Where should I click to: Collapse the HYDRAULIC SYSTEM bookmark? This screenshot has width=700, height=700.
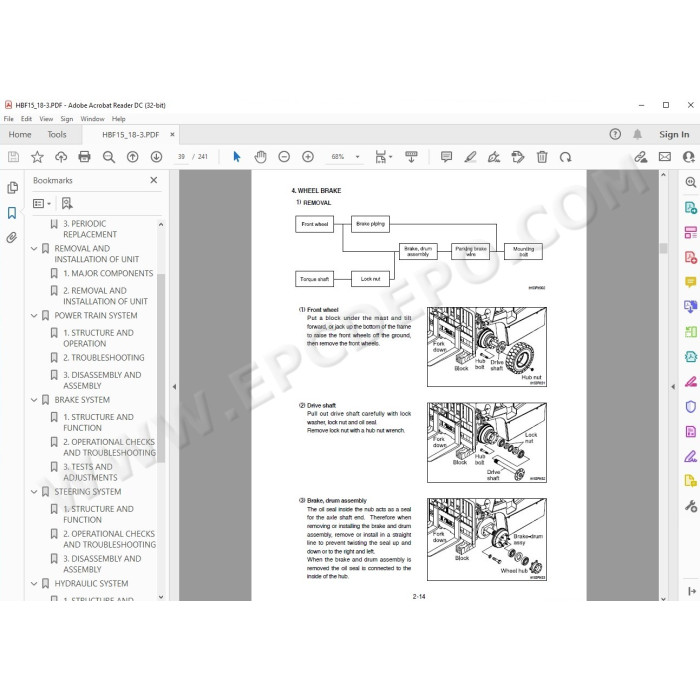point(34,584)
